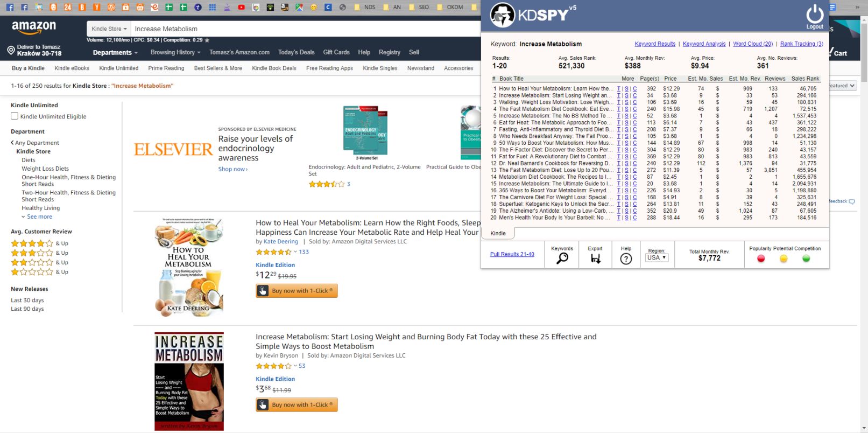Click the KDSPY Logout power icon
The image size is (868, 433).
pyautogui.click(x=814, y=13)
